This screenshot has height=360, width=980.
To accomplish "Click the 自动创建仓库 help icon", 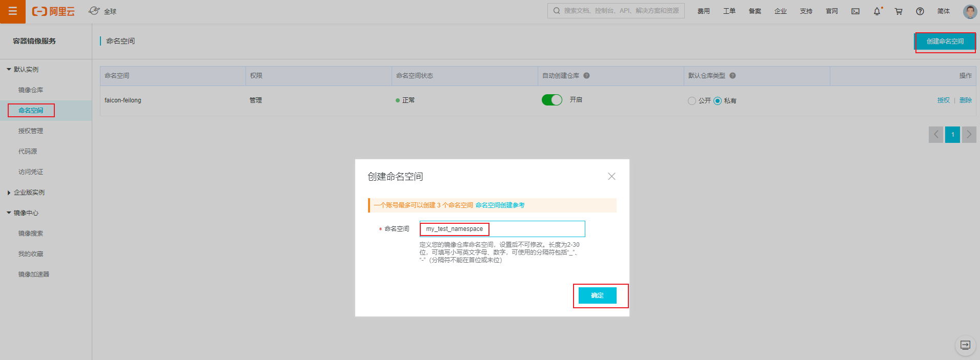I will (586, 75).
